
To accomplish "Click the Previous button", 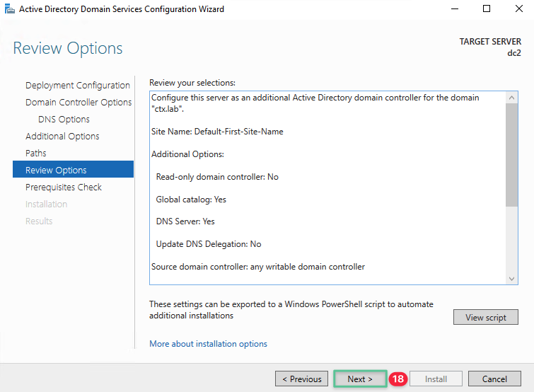I will [302, 379].
